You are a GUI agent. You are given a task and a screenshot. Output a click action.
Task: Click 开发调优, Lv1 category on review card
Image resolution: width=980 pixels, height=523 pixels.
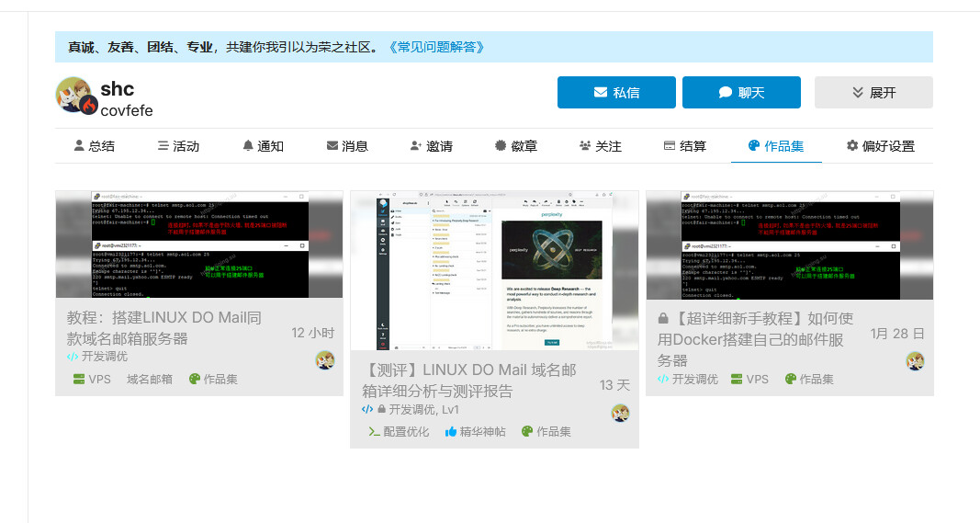click(x=411, y=409)
